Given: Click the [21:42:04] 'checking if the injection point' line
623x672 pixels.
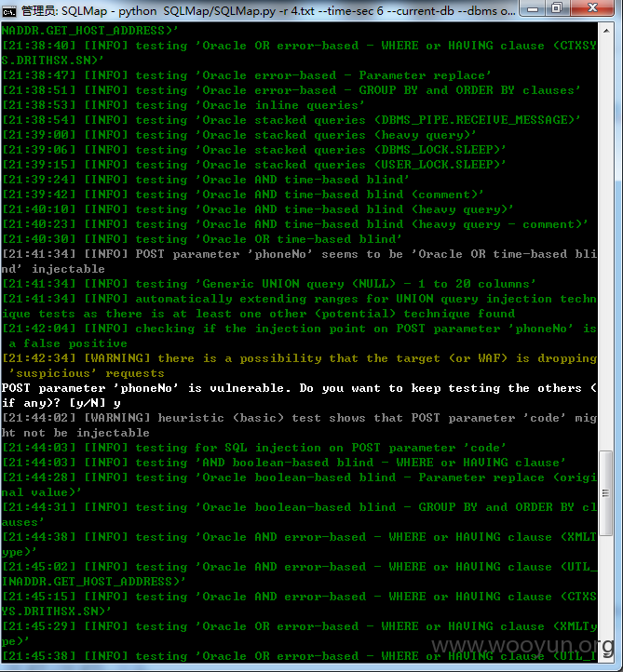Looking at the screenshot, I should tap(299, 336).
